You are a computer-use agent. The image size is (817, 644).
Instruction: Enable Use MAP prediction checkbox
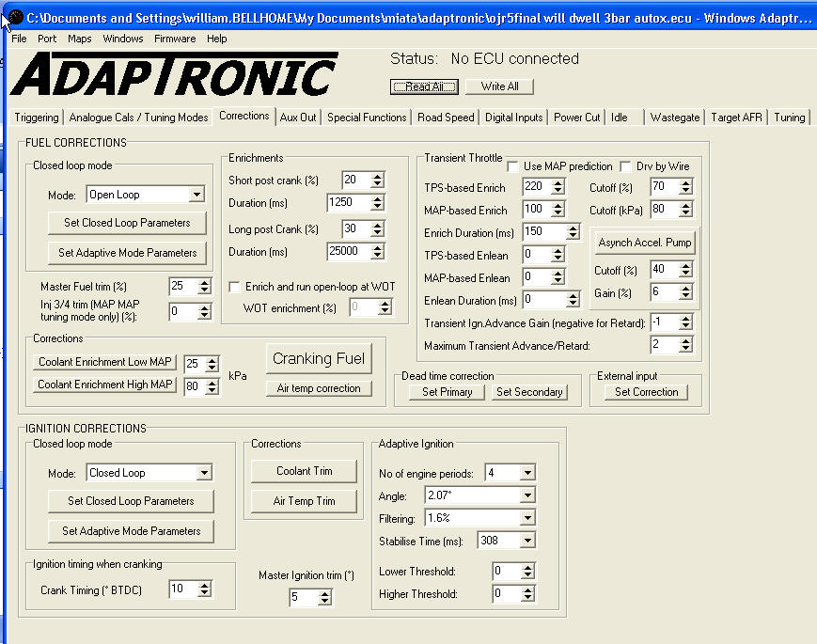(512, 166)
